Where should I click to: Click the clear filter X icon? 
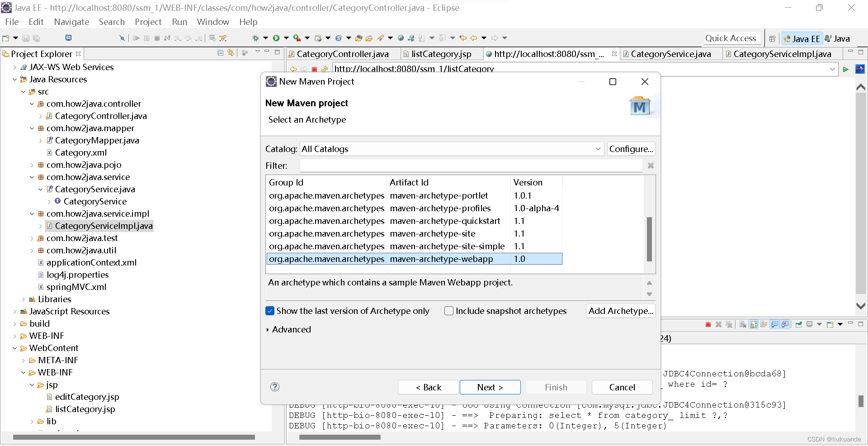click(x=651, y=166)
